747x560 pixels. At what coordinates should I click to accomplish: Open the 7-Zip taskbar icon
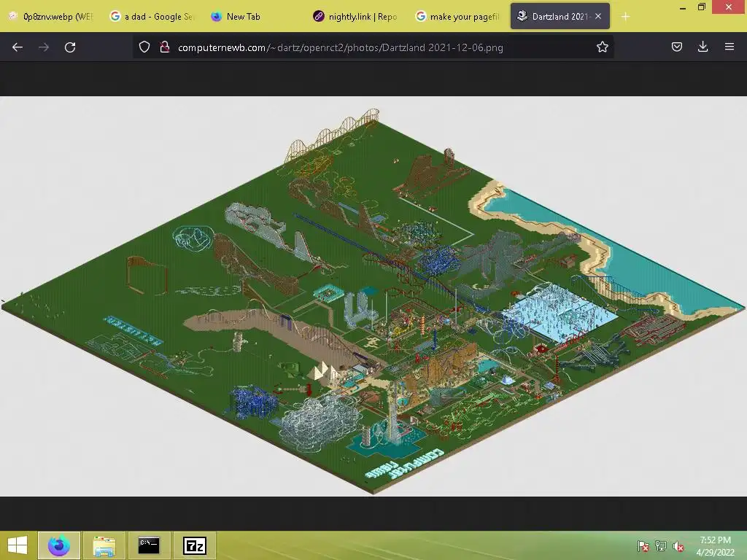coord(194,545)
